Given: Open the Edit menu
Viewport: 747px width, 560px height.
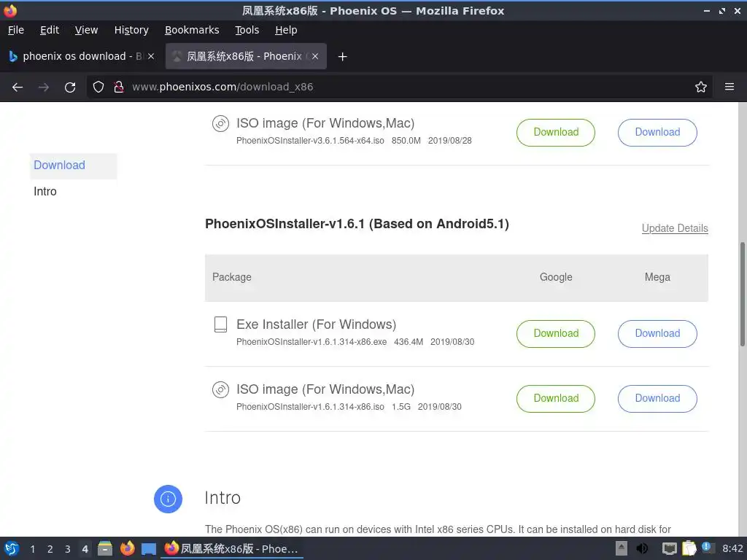Looking at the screenshot, I should tap(50, 30).
